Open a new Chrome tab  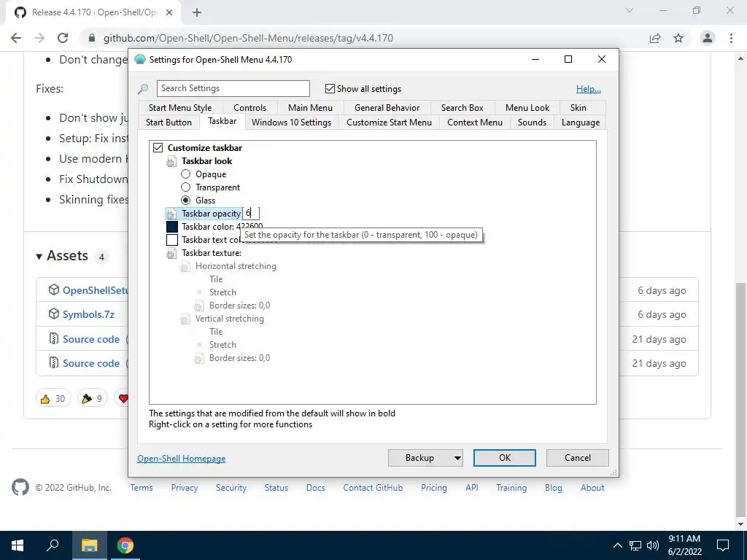pos(197,13)
